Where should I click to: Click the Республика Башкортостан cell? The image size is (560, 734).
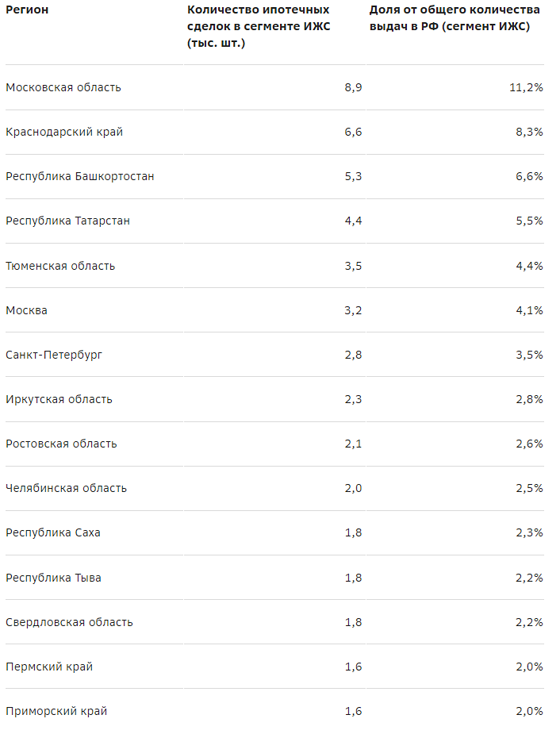[x=80, y=176]
